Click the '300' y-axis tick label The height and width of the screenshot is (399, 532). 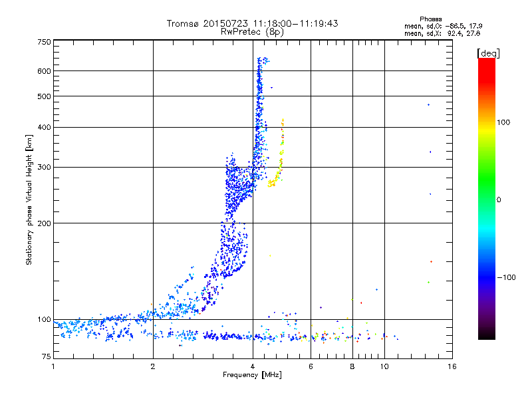click(x=44, y=168)
